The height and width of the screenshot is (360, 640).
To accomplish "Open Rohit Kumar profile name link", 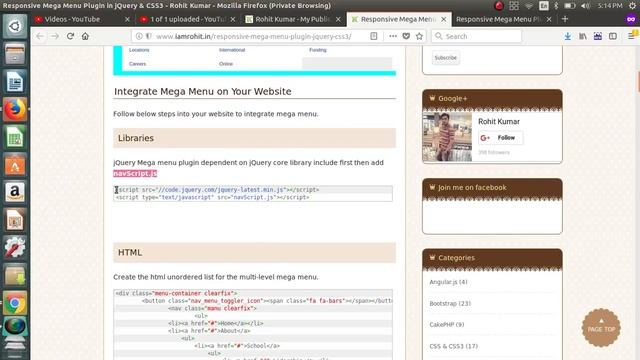I will click(499, 122).
